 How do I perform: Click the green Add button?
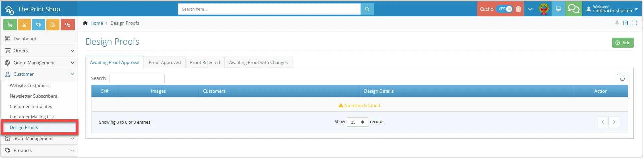(x=623, y=43)
